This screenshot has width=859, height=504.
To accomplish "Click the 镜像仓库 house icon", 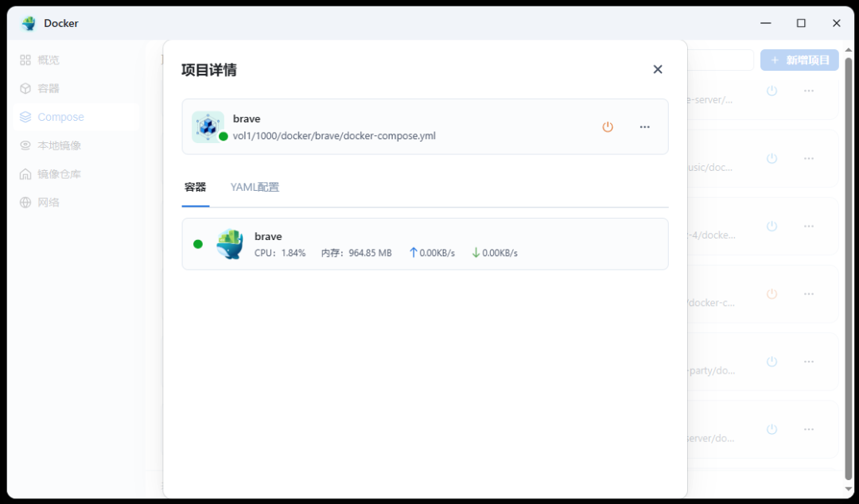I will click(x=25, y=173).
